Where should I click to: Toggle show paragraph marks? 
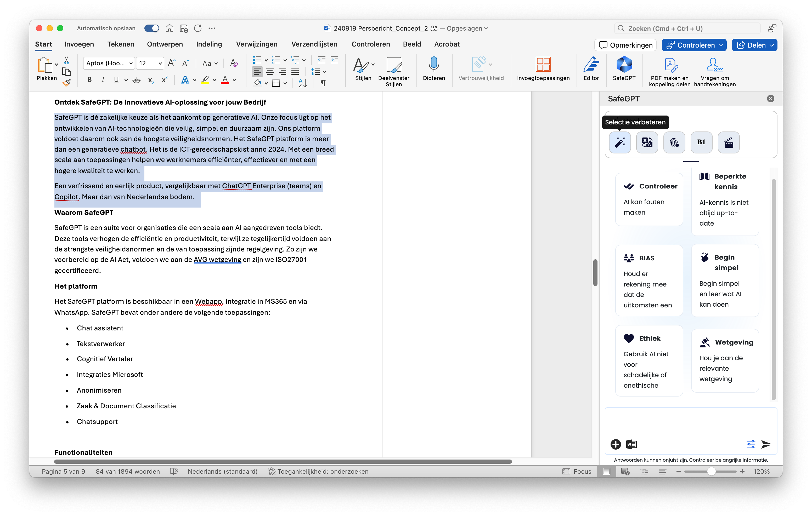coord(323,83)
